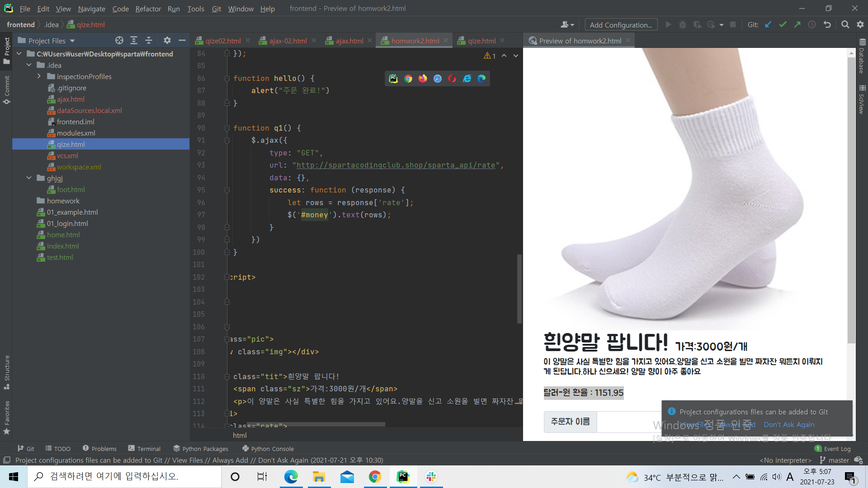Click Git Update Project blue arrow

768,25
